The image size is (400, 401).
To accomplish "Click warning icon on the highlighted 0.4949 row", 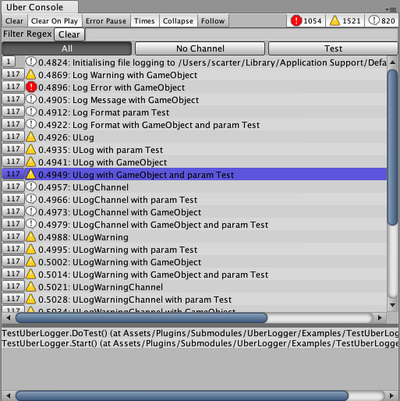I will pyautogui.click(x=31, y=174).
